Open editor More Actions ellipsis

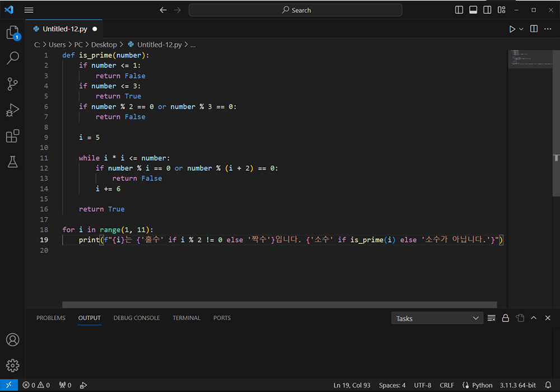tap(548, 29)
